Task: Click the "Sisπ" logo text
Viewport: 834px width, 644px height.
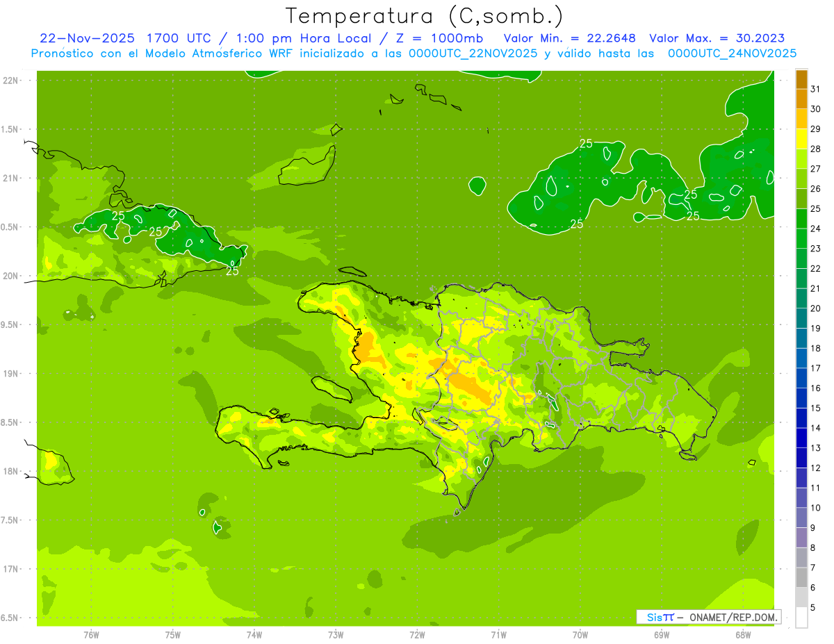Action: pyautogui.click(x=660, y=617)
